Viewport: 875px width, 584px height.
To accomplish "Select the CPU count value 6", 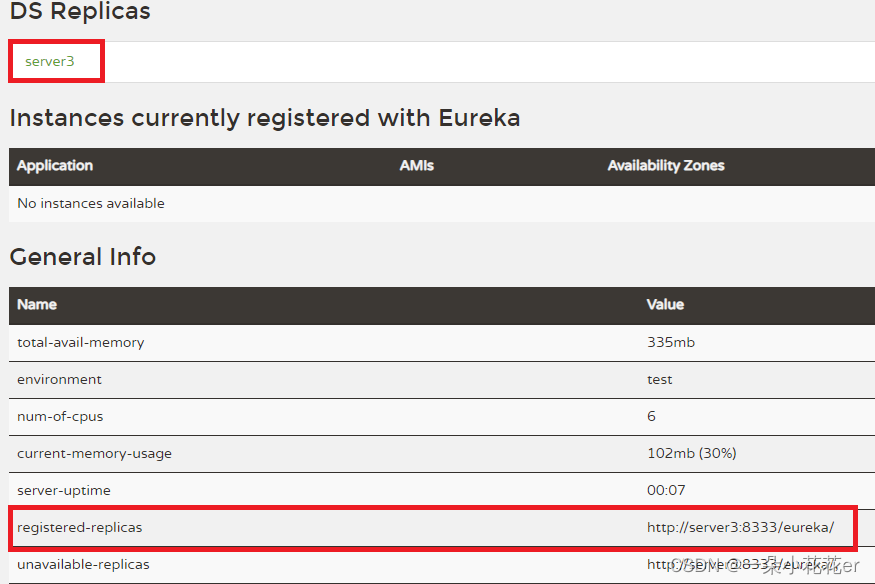I will click(651, 416).
